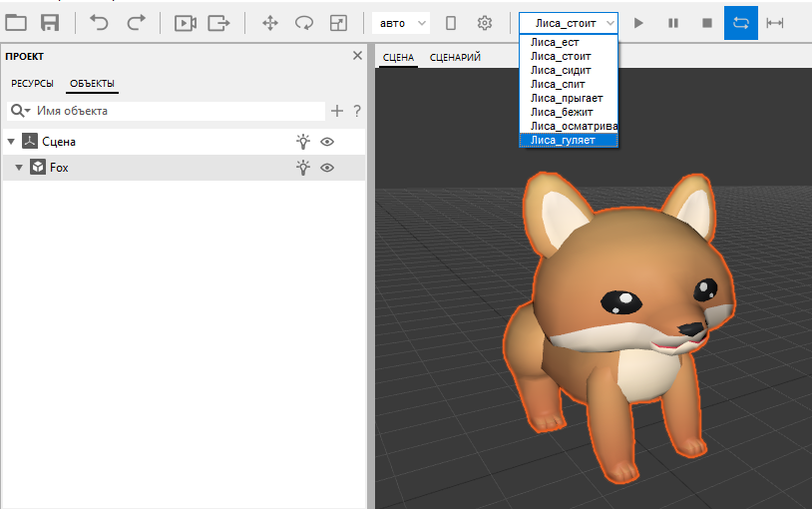
Task: Select the scale tool
Action: click(x=339, y=22)
